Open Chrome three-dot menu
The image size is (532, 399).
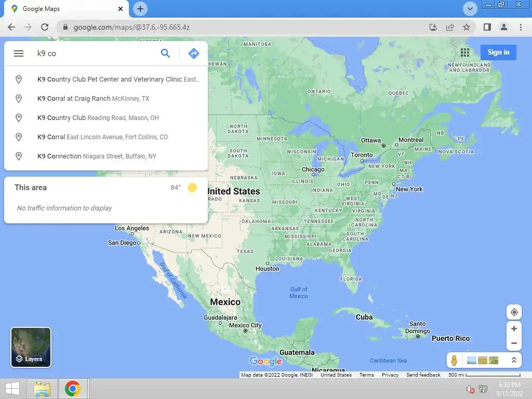pyautogui.click(x=521, y=27)
